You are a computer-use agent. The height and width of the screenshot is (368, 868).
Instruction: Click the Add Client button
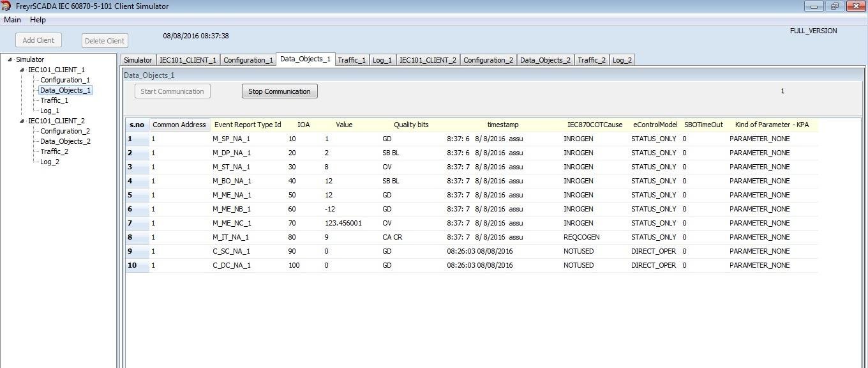[38, 40]
